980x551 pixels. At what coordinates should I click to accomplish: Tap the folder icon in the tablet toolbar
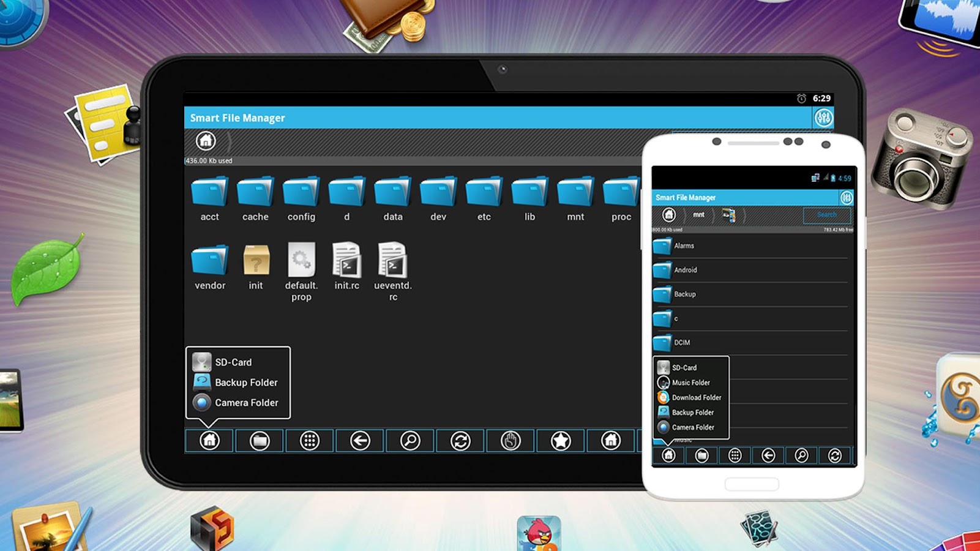pos(260,441)
